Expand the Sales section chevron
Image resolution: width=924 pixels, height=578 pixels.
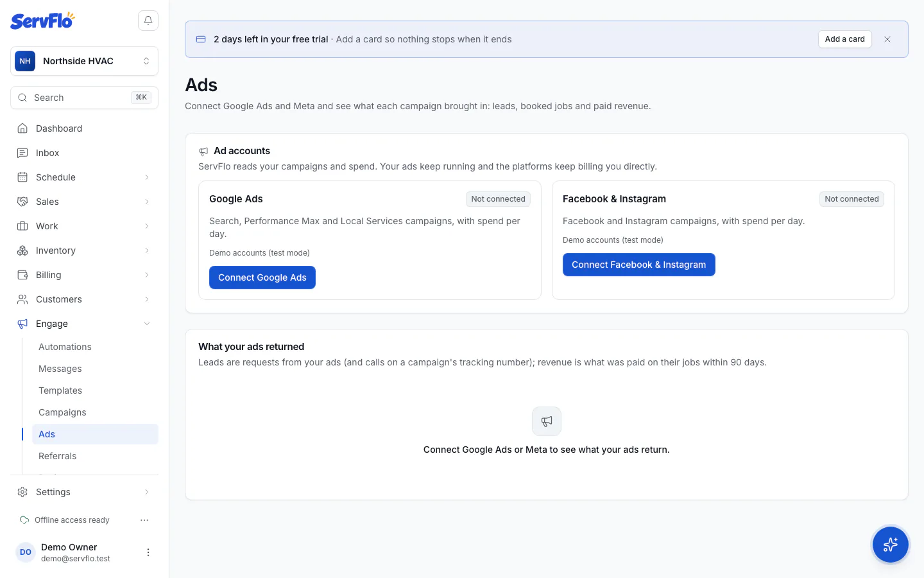pyautogui.click(x=147, y=202)
